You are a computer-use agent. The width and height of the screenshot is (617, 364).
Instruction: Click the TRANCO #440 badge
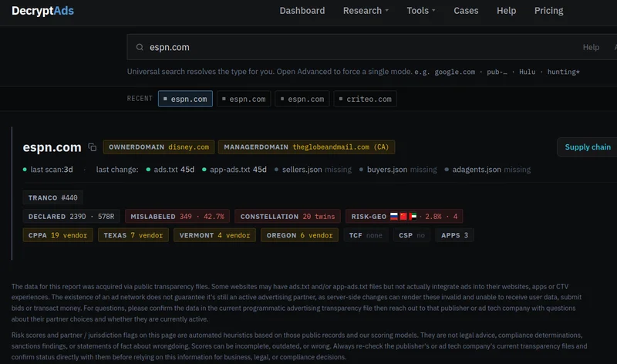point(52,197)
